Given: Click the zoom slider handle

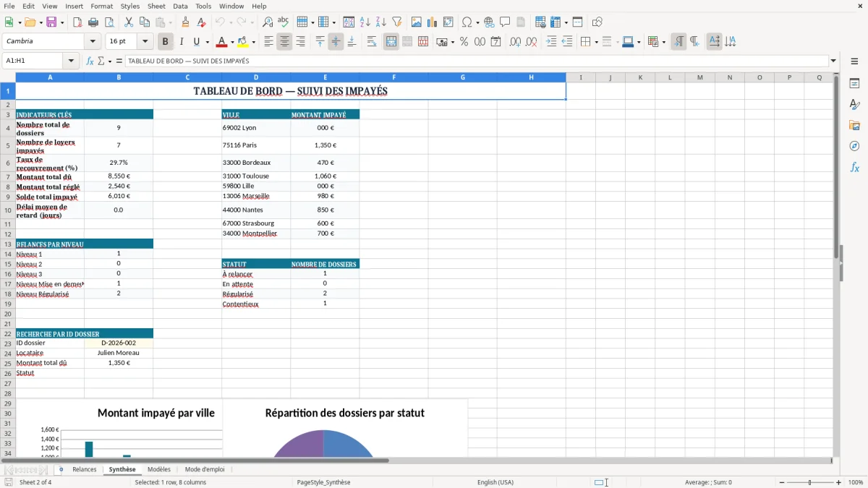Looking at the screenshot, I should [810, 482].
